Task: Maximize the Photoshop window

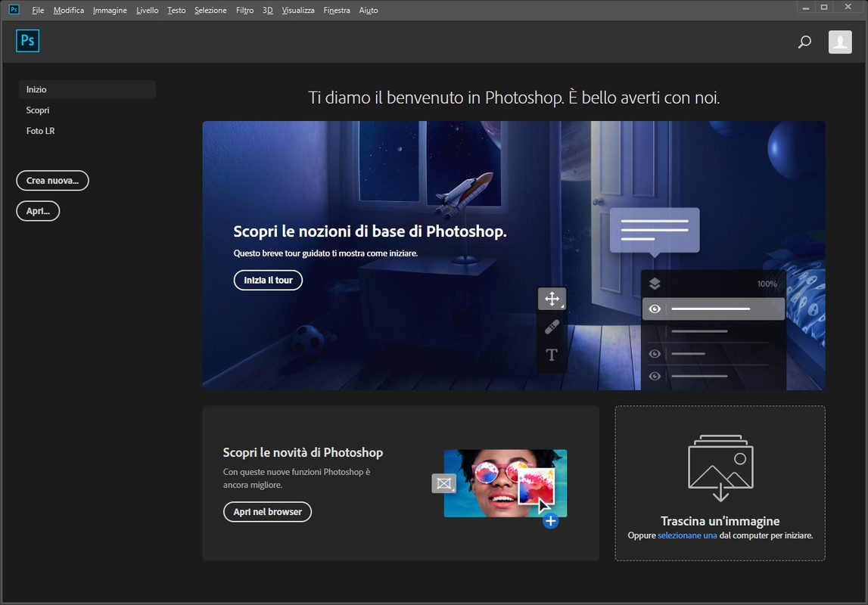Action: (x=824, y=8)
